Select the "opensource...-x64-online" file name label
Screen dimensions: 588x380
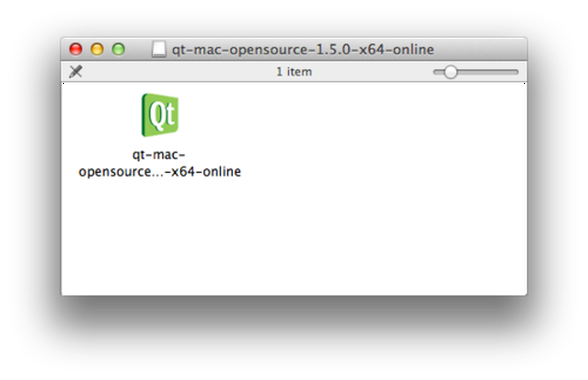(160, 171)
